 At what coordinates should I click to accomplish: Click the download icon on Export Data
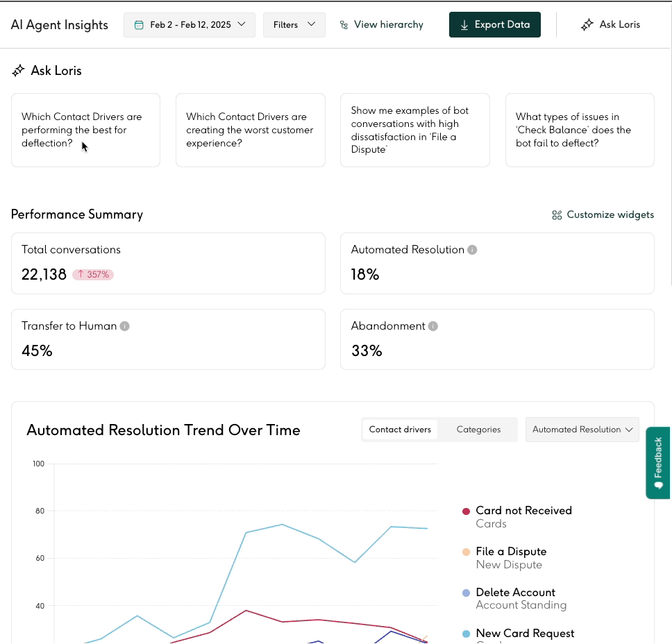point(464,25)
